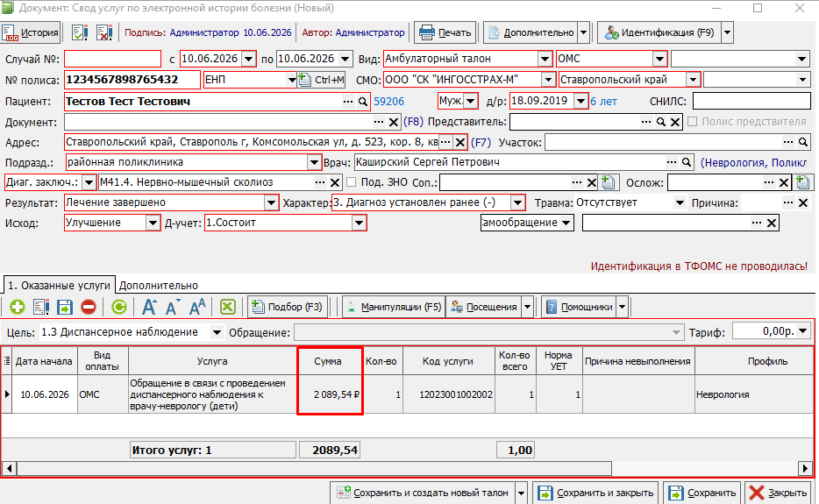Viewport: 819px width, 504px height.
Task: Click the remove signature icon with red X
Action: tap(104, 32)
